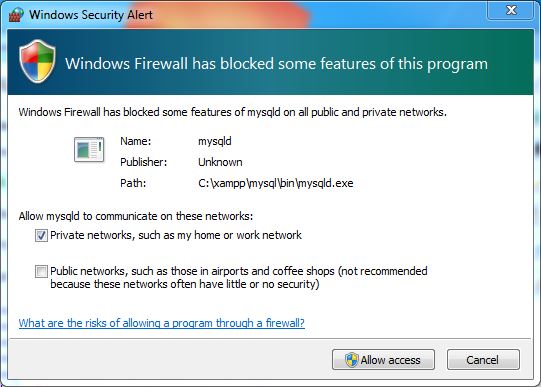Image resolution: width=541 pixels, height=387 pixels.
Task: Click the Allow mysqld to communicate label
Action: pyautogui.click(x=136, y=216)
